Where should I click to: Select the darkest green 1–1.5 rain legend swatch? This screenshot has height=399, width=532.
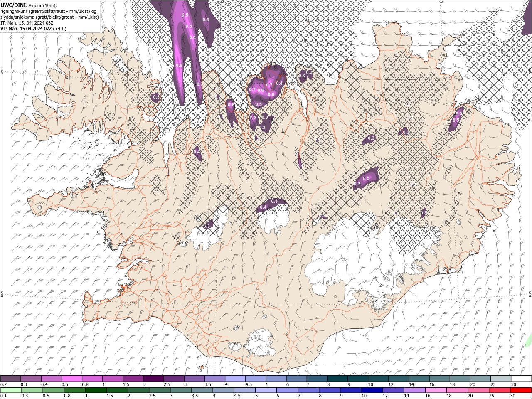(x=96, y=390)
